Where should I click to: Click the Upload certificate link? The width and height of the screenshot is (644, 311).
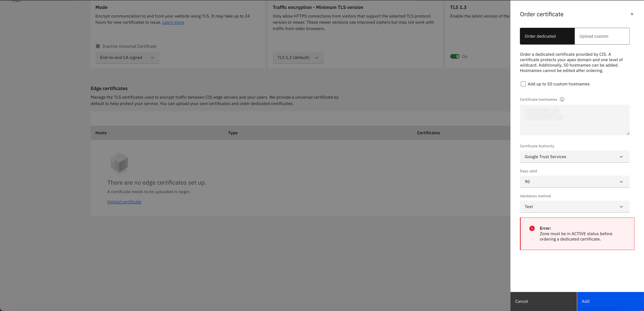[x=124, y=202]
